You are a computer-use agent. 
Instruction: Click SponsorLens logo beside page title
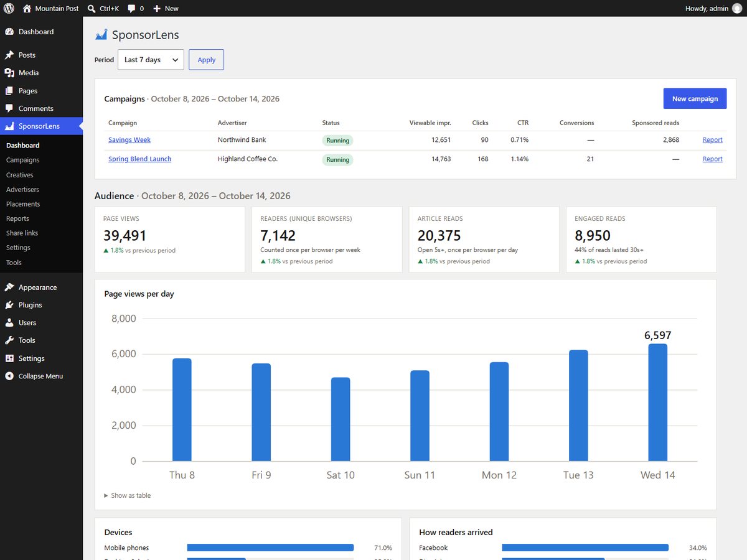click(101, 35)
